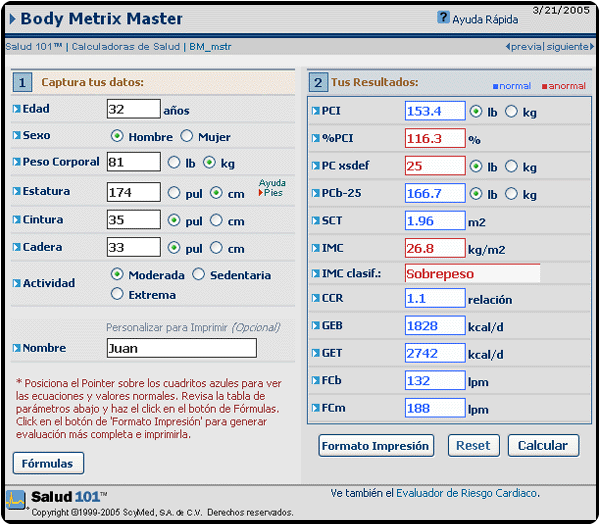Screen dimensions: 600x525
Task: Select Hombre as the sex
Action: [x=117, y=136]
